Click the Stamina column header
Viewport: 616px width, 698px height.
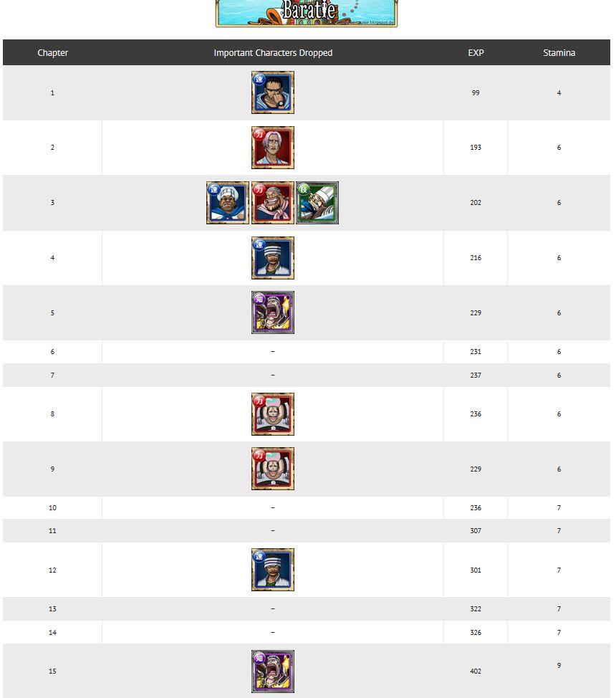coord(559,53)
